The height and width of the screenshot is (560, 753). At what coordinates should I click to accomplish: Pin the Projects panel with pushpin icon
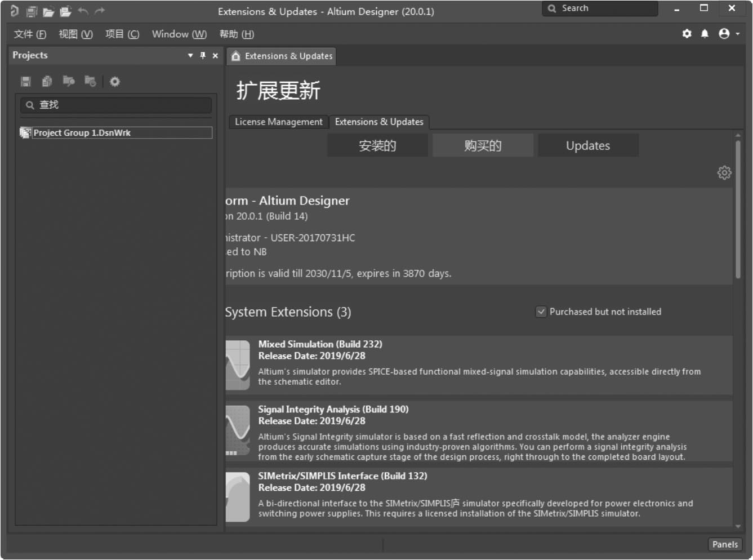(x=203, y=55)
